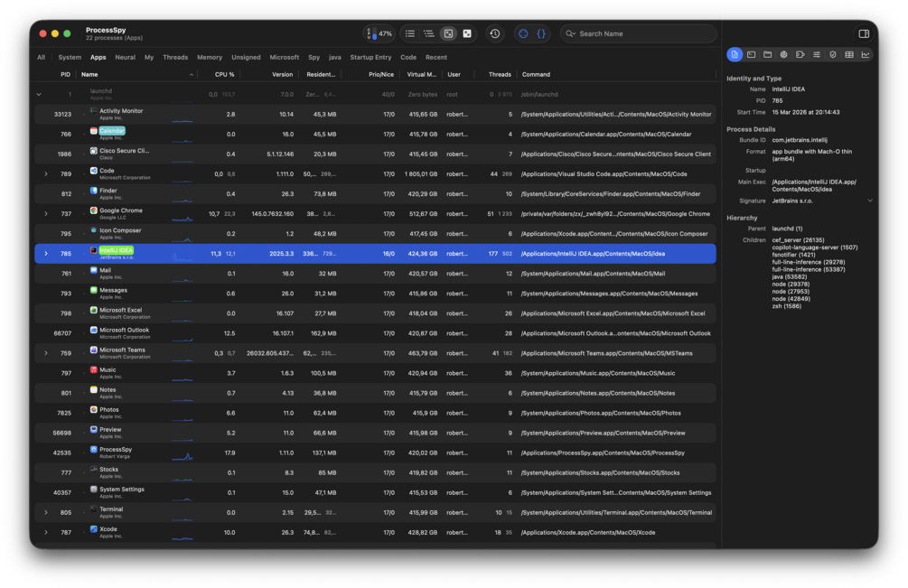The image size is (908, 588).
Task: Click the blue crosshair target icon
Action: click(523, 33)
